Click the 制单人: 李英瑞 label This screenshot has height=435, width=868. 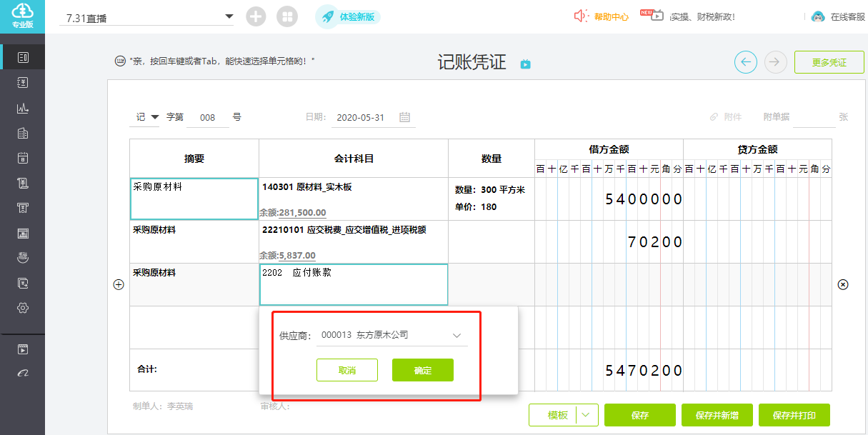[163, 406]
